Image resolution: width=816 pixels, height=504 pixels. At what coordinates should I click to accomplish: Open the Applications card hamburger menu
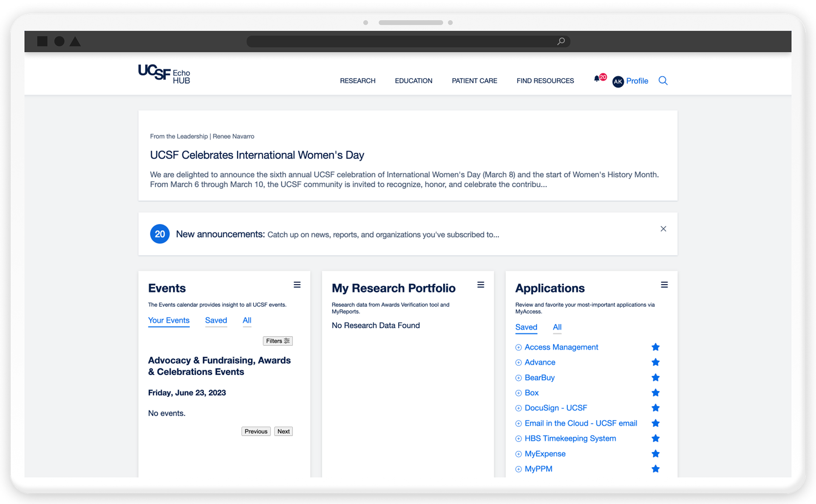(664, 285)
